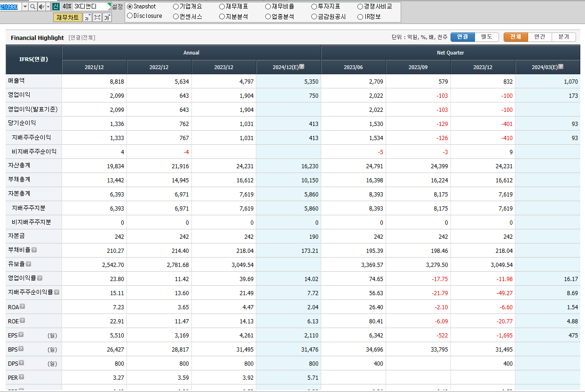The image size is (585, 392).
Task: Click the green corner marker on stock name
Action: pos(109,5)
